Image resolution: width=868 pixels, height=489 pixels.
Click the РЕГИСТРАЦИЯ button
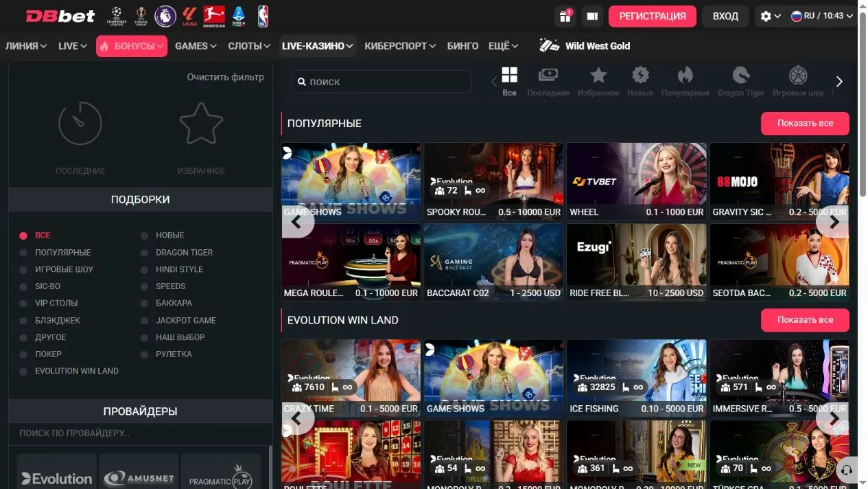tap(652, 16)
